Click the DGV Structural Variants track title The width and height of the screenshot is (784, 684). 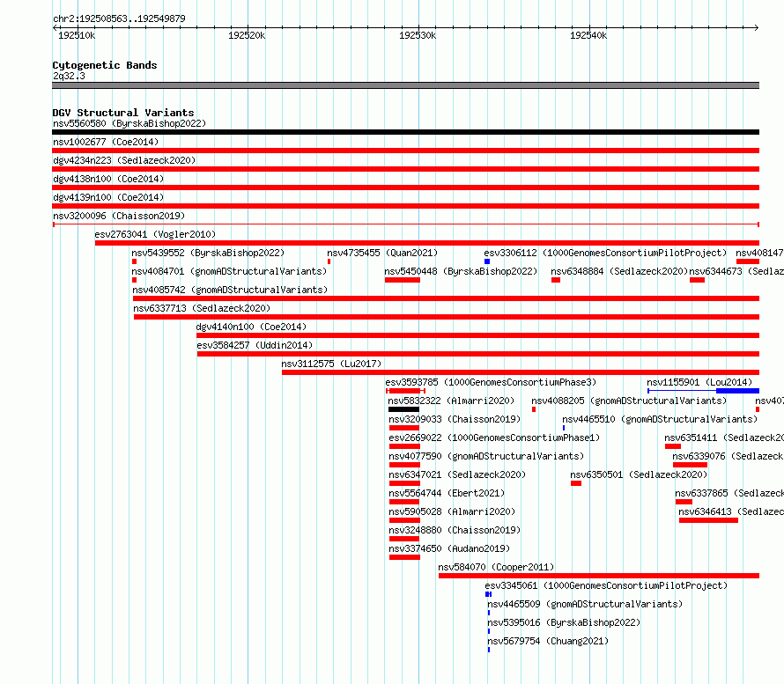pos(123,113)
